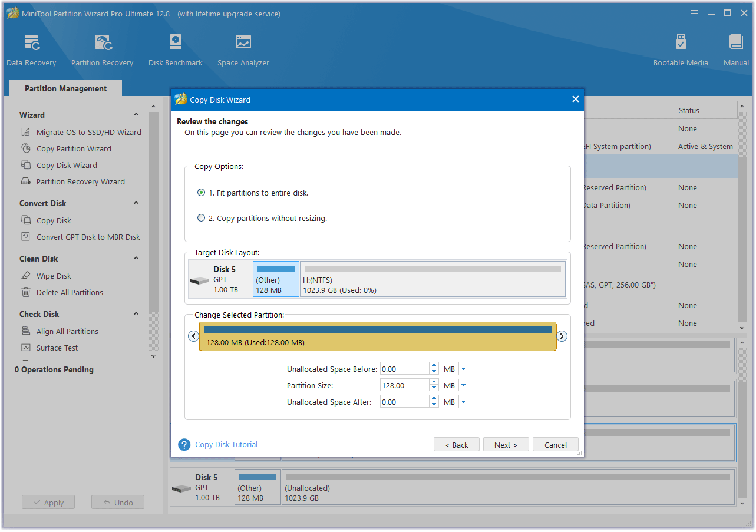Screen dimensions: 756x532
Task: Select Delete All Partitions
Action: click(x=62, y=292)
